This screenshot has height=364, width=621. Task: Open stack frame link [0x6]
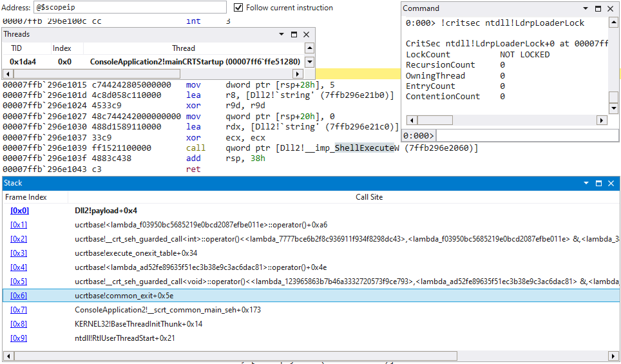coord(19,296)
